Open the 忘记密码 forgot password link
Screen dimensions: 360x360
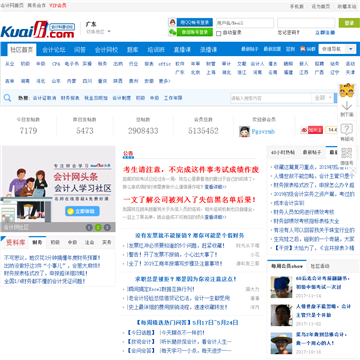(x=289, y=33)
